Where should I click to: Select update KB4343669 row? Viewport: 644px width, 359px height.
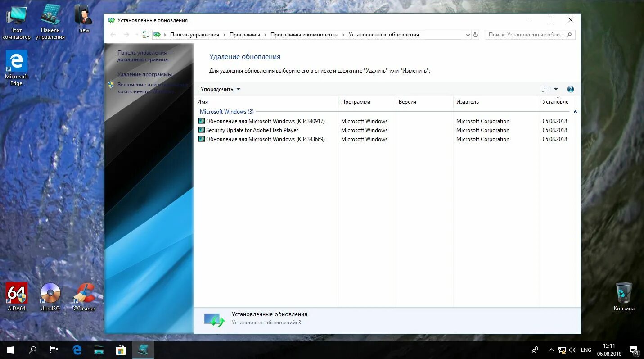pyautogui.click(x=384, y=139)
